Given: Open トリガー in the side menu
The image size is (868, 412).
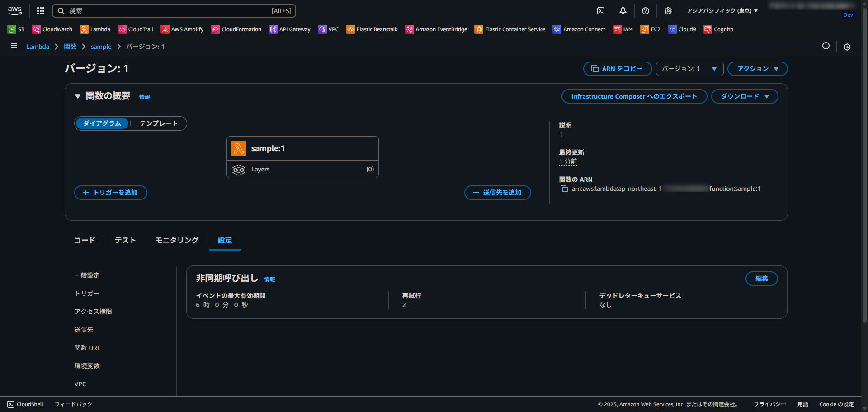Looking at the screenshot, I should [87, 294].
